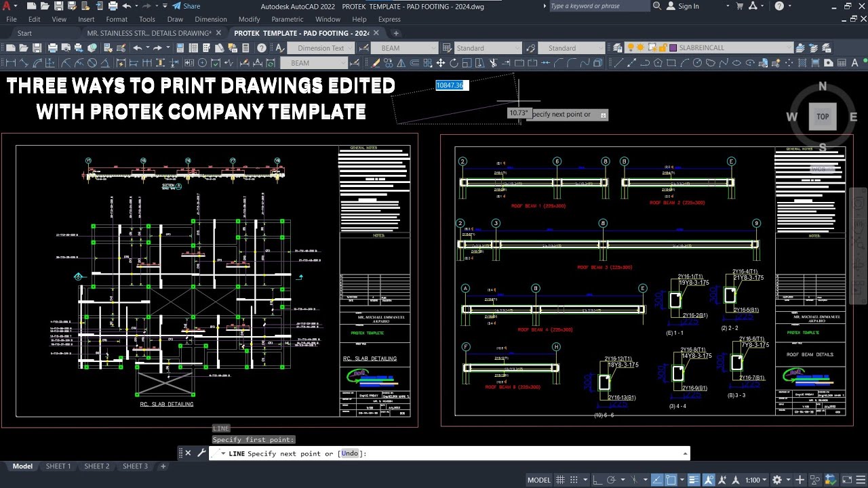Toggle 2D object snap in status bar

click(671, 480)
